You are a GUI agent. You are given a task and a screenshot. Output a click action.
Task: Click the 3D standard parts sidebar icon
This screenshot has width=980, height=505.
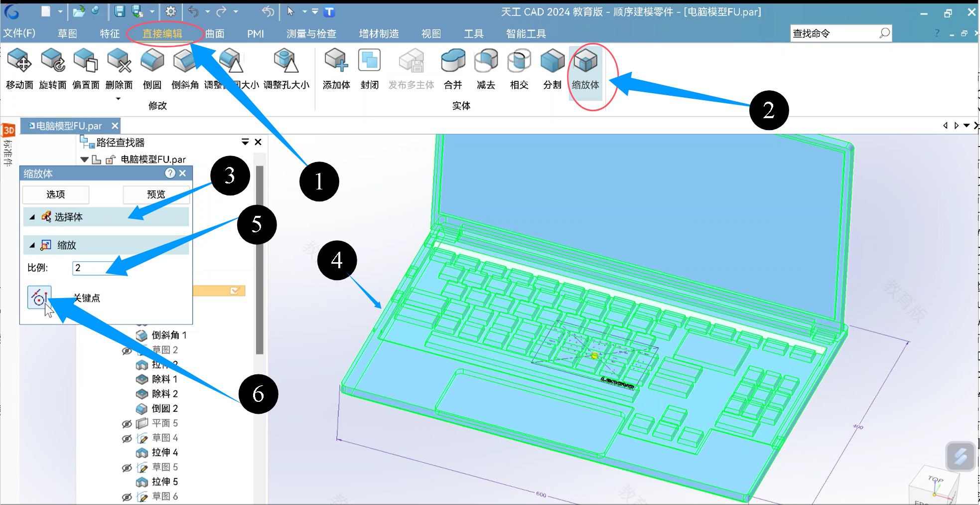click(x=8, y=131)
